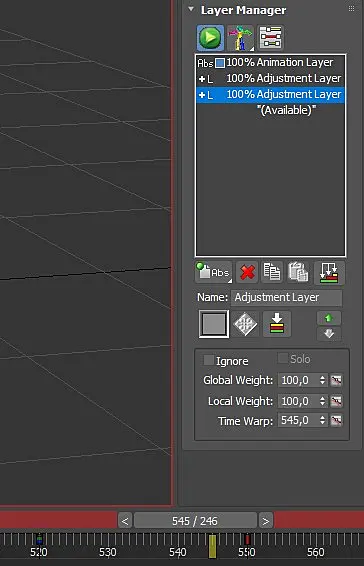Click the key pose to layer icon

tap(277, 324)
